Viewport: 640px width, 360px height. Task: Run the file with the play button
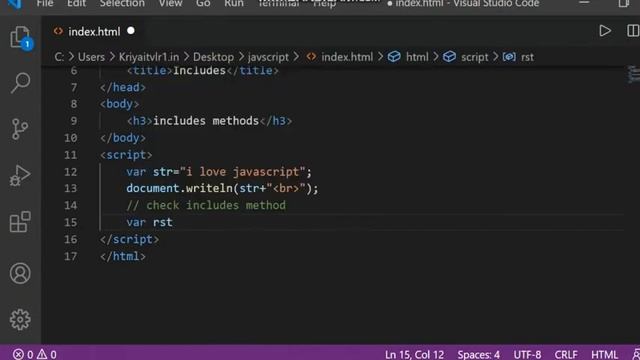605,31
